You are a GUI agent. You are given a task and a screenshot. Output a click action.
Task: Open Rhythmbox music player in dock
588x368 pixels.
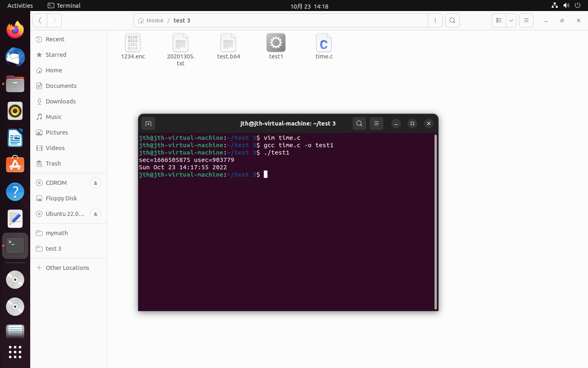click(x=15, y=111)
